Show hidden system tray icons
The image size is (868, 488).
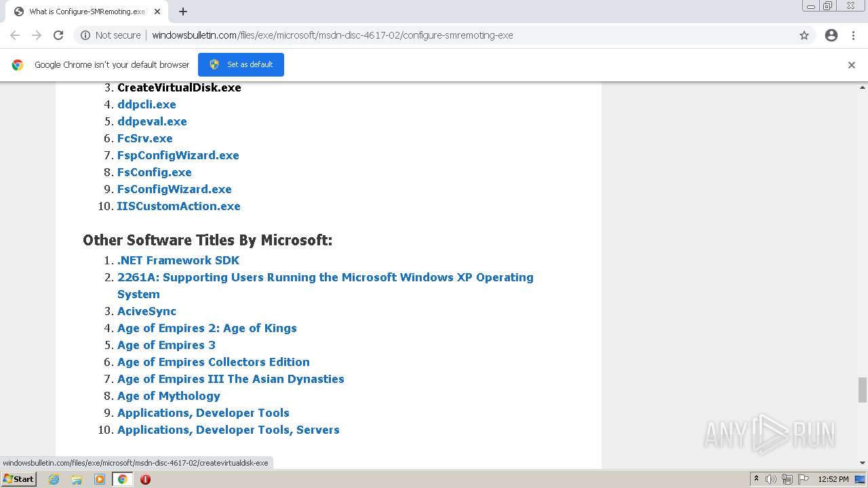pos(757,479)
